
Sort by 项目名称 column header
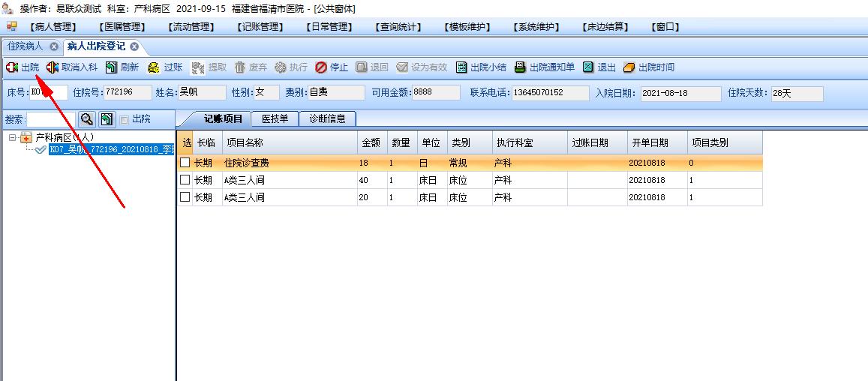click(290, 142)
